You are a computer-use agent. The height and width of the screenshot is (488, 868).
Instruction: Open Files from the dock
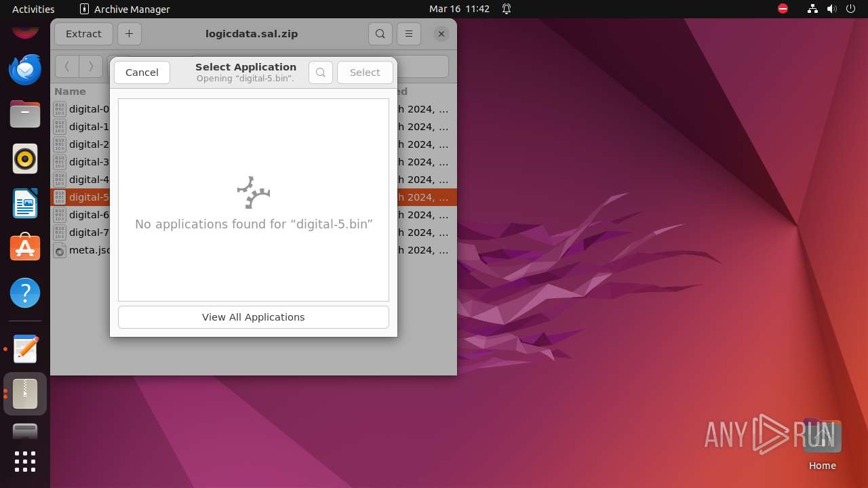click(x=25, y=115)
